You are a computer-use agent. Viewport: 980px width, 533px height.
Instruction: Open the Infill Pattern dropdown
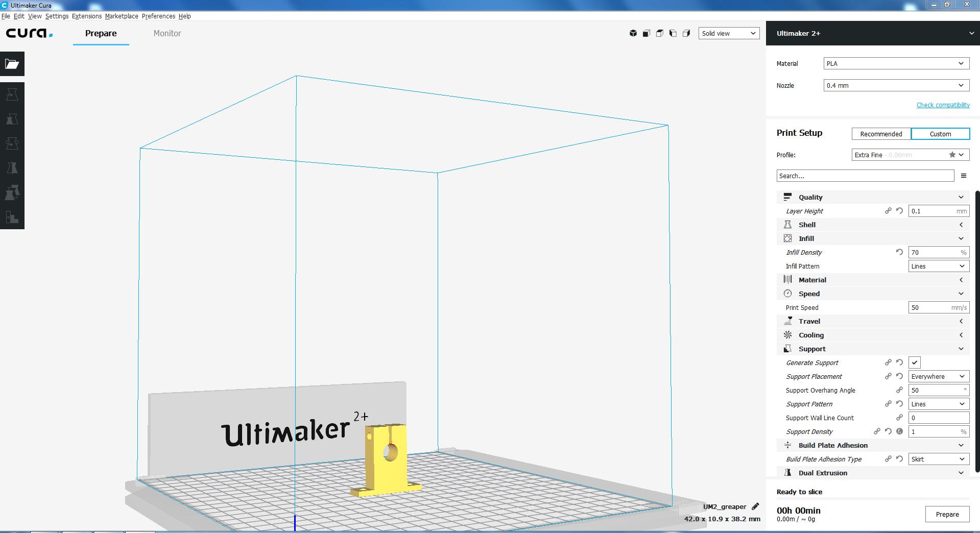click(x=939, y=266)
